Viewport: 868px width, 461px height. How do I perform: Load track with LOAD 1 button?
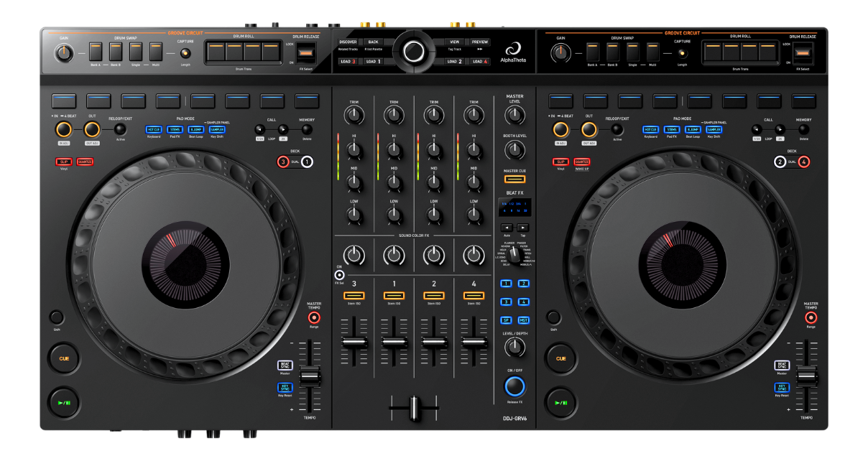[x=373, y=62]
